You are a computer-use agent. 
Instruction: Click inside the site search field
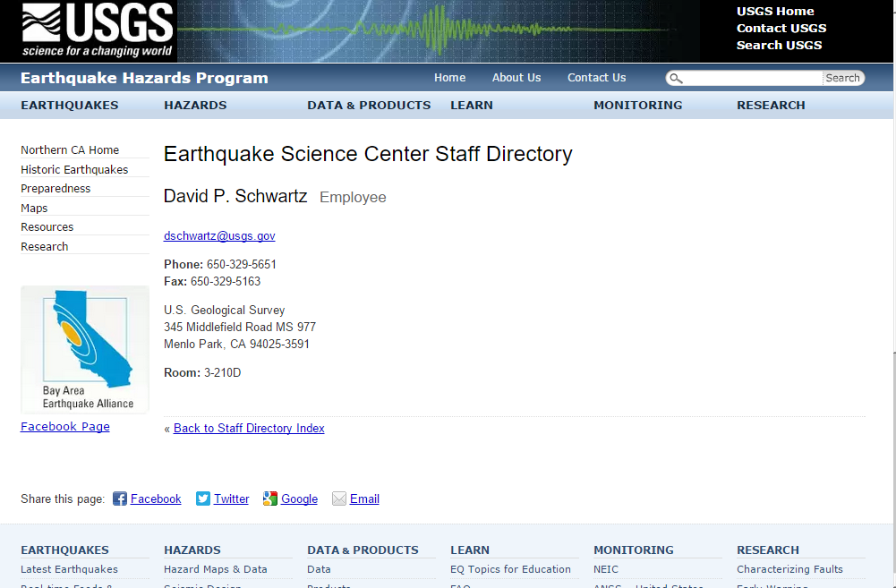753,78
